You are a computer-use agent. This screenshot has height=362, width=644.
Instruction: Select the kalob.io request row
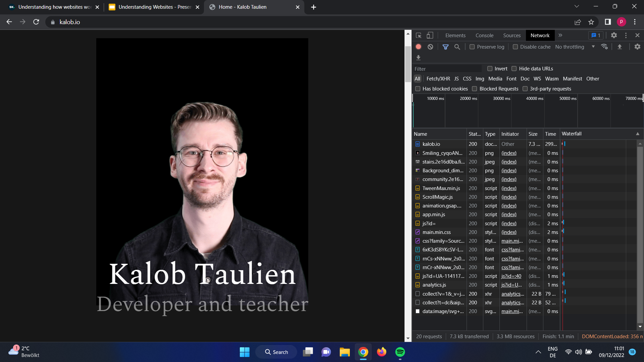(525, 144)
